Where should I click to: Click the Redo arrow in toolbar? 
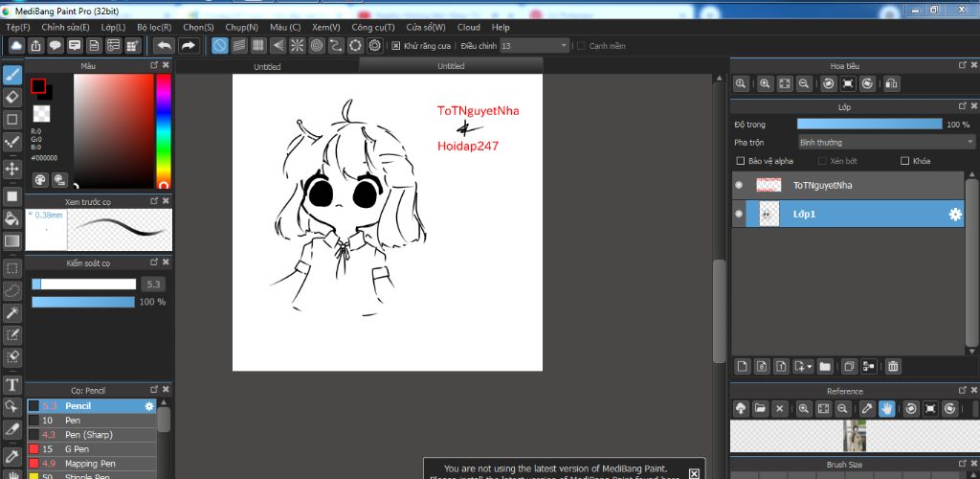point(189,46)
